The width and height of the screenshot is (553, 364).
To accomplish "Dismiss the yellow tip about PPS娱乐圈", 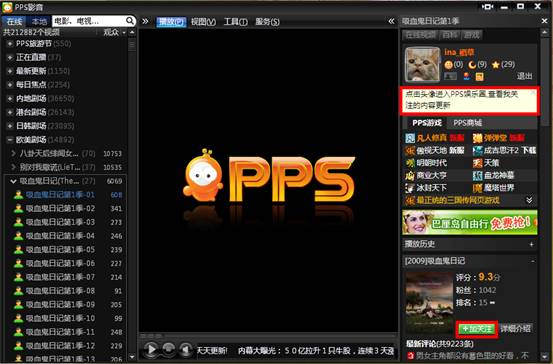I will 533,93.
